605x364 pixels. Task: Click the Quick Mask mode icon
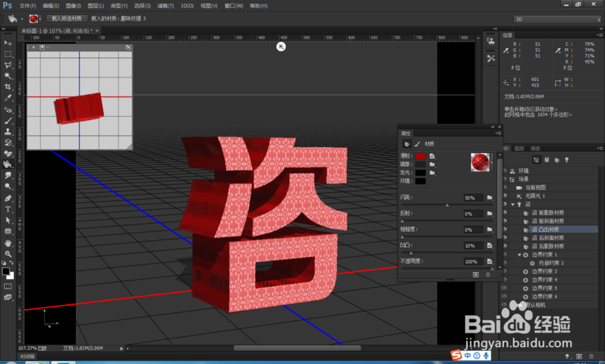point(8,285)
